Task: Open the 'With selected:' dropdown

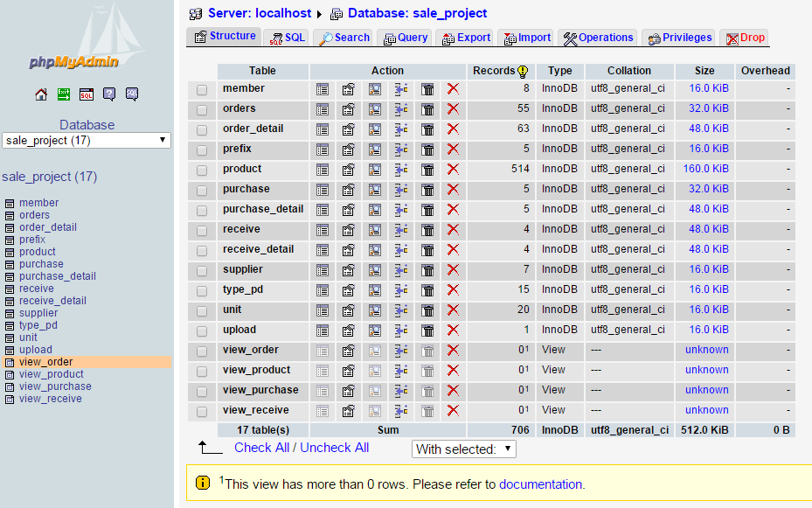Action: (464, 449)
